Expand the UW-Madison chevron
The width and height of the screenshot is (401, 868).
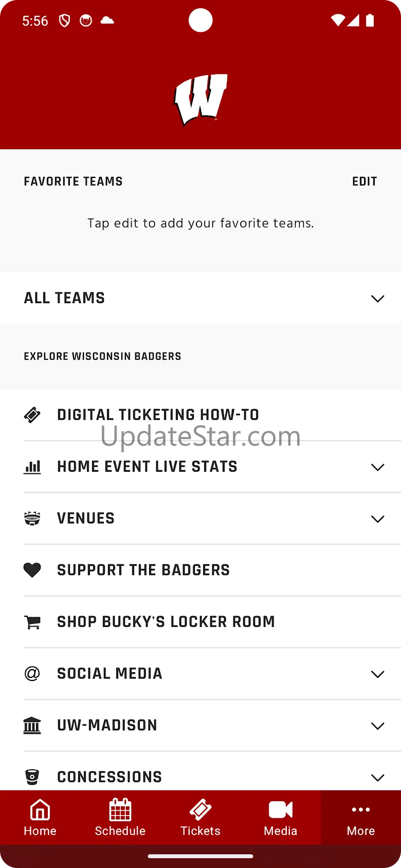pos(377,726)
